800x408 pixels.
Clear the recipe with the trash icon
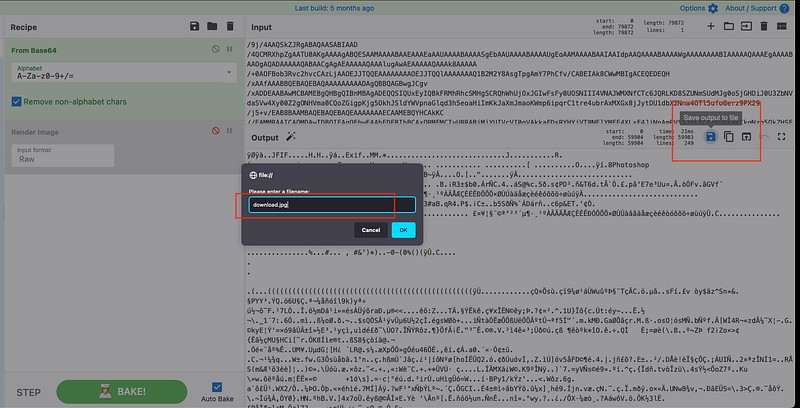(x=230, y=27)
